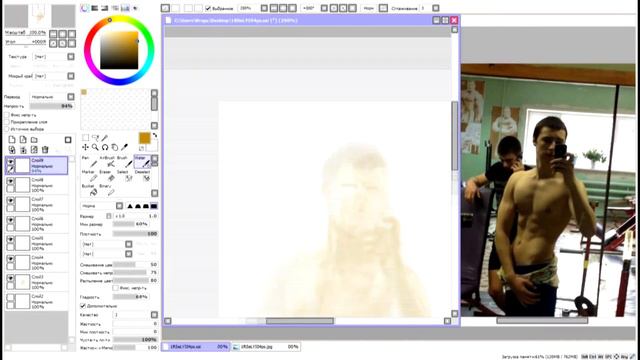This screenshot has width=640, height=360.
Task: Select the Pen tool
Action: (x=90, y=162)
